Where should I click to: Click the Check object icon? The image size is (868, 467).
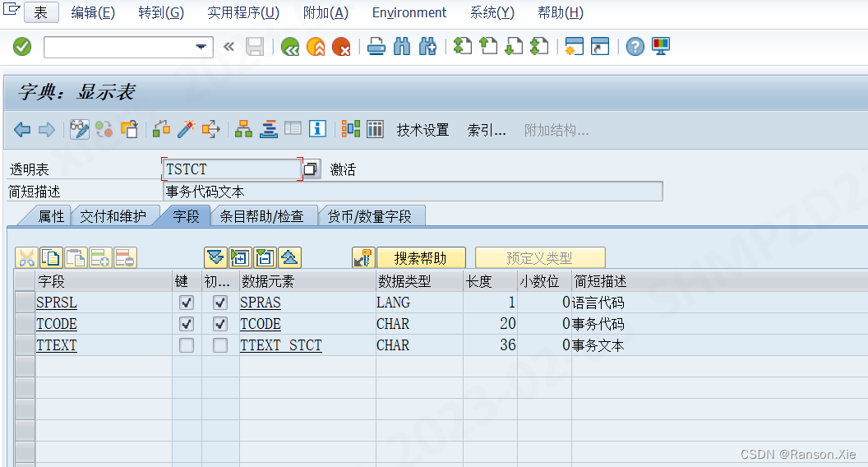click(161, 130)
